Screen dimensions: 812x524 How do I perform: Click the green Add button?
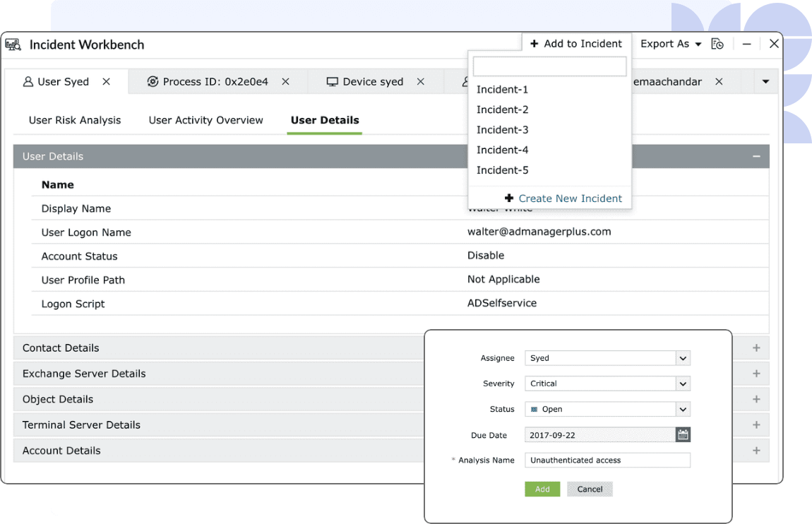542,489
